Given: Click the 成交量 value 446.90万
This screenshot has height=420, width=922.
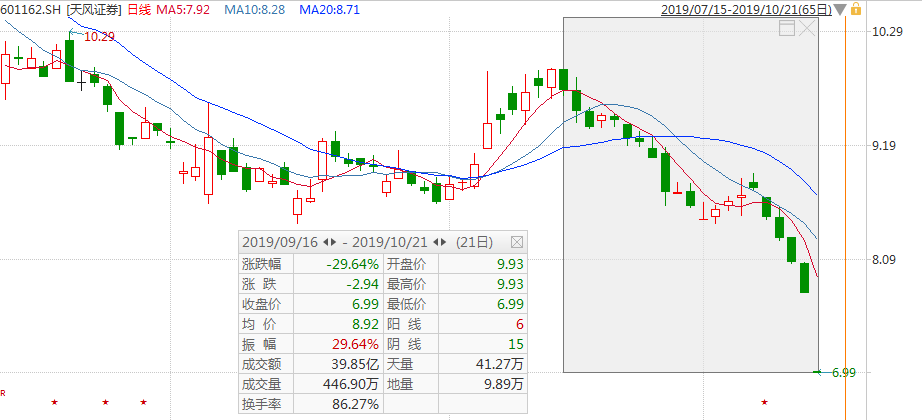Looking at the screenshot, I should point(351,385).
